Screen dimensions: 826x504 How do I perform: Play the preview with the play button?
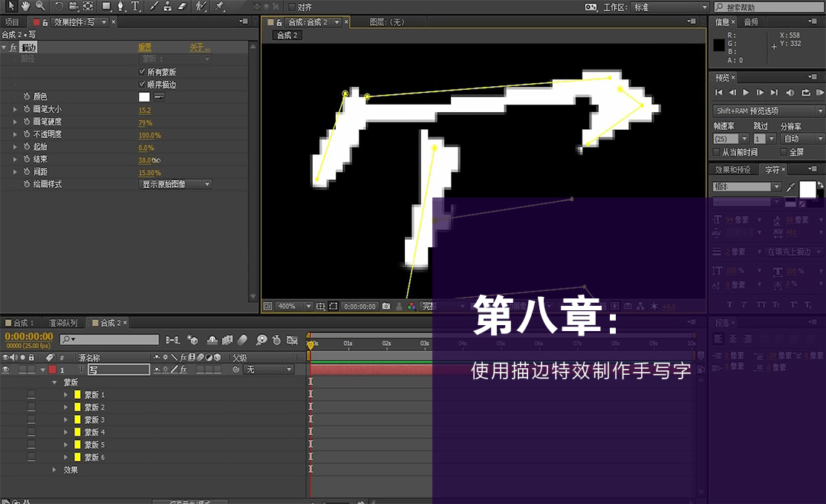[x=746, y=93]
